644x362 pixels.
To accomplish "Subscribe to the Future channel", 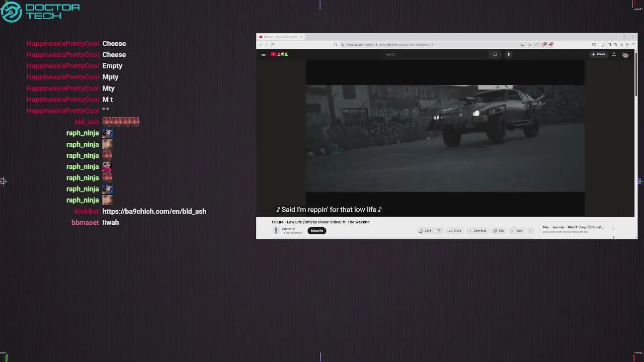I will [x=317, y=231].
